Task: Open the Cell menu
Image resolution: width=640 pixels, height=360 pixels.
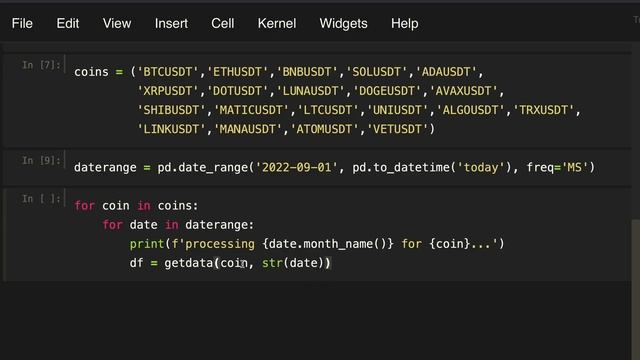Action: pyautogui.click(x=223, y=24)
